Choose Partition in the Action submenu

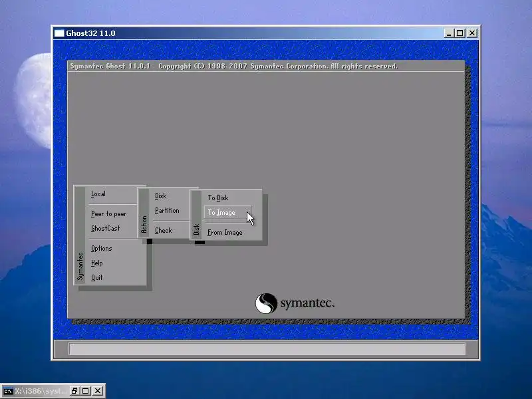[x=167, y=210]
